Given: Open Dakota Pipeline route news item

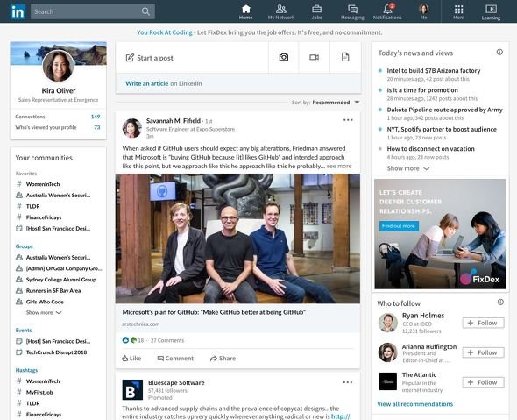Looking at the screenshot, I should click(x=444, y=110).
